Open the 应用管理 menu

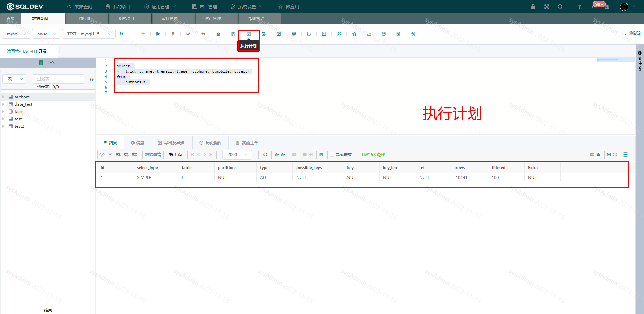tap(160, 7)
